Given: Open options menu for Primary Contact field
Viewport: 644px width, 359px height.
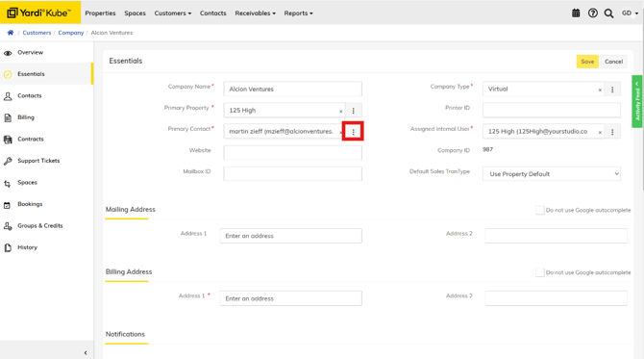Looking at the screenshot, I should 353,132.
